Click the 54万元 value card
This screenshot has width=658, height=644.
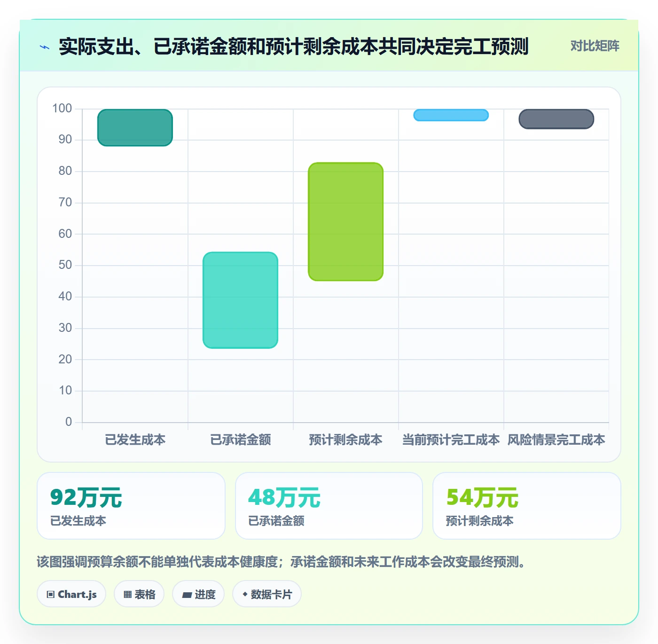coord(527,506)
